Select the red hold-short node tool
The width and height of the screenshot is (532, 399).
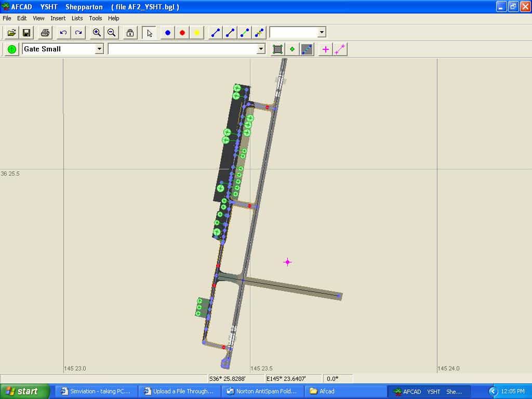(x=182, y=33)
